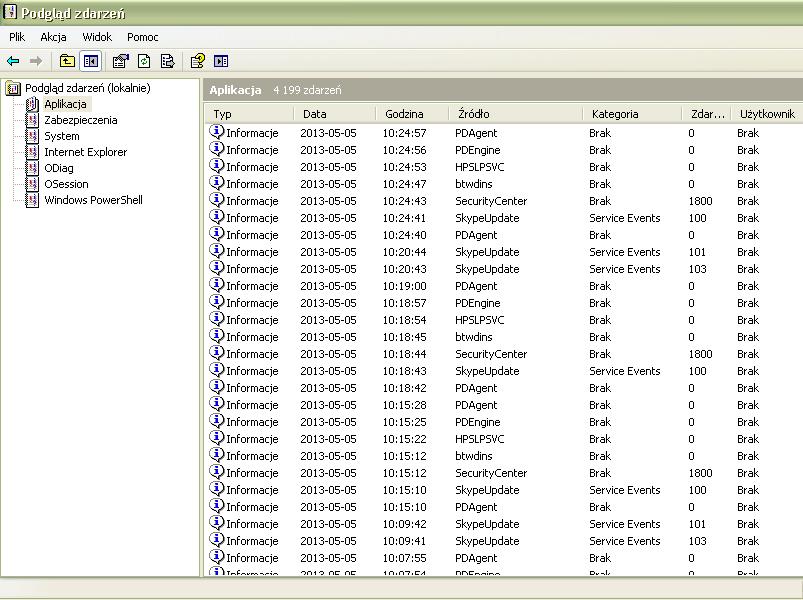Click the info icon of the 10:19:00 event
The image size is (803, 600).
point(217,285)
